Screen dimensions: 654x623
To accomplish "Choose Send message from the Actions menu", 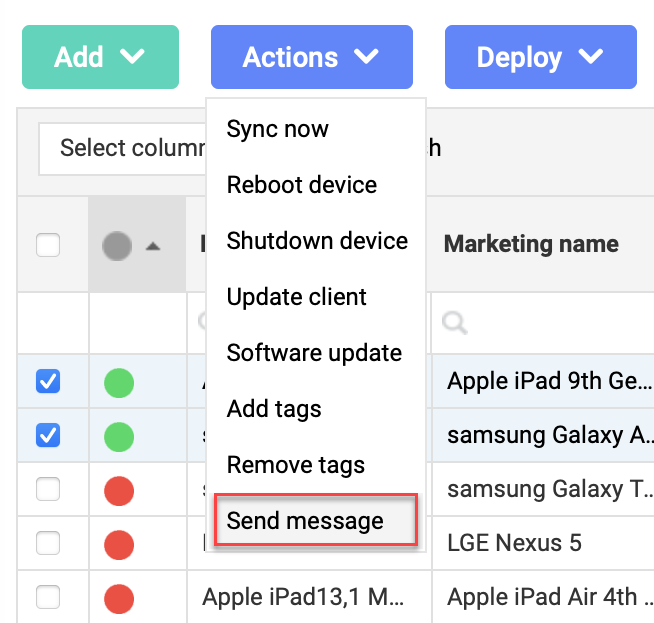I will click(x=305, y=521).
